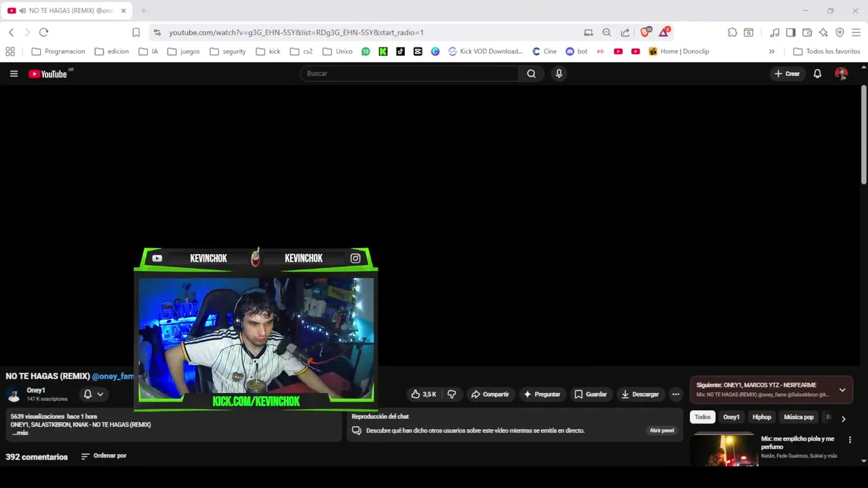
Task: Select the Oney1 filter chip
Action: (731, 418)
